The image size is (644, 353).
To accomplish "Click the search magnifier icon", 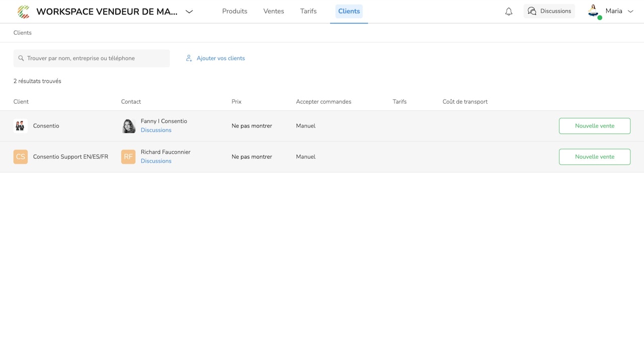I will click(x=21, y=58).
